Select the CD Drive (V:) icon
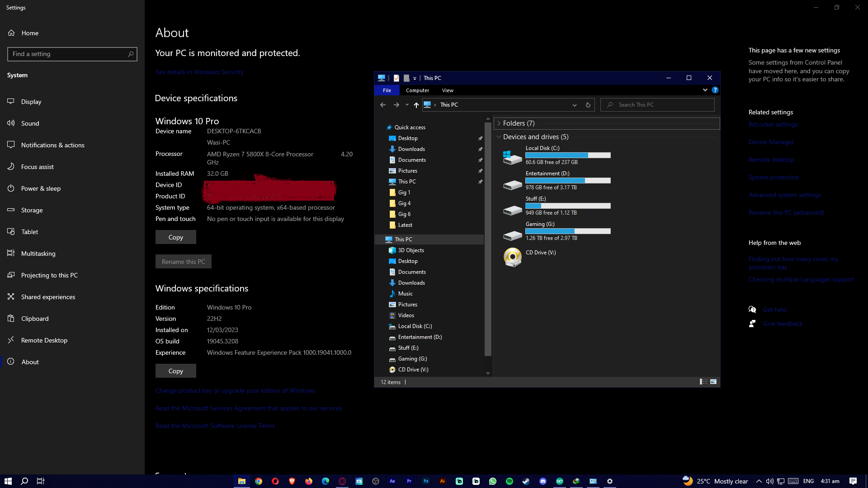 click(x=513, y=257)
